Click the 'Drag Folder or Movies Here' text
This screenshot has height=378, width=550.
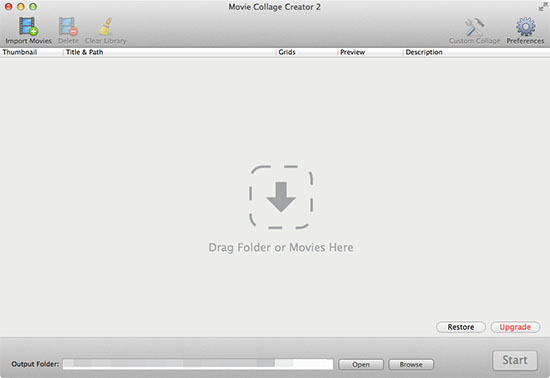(281, 248)
